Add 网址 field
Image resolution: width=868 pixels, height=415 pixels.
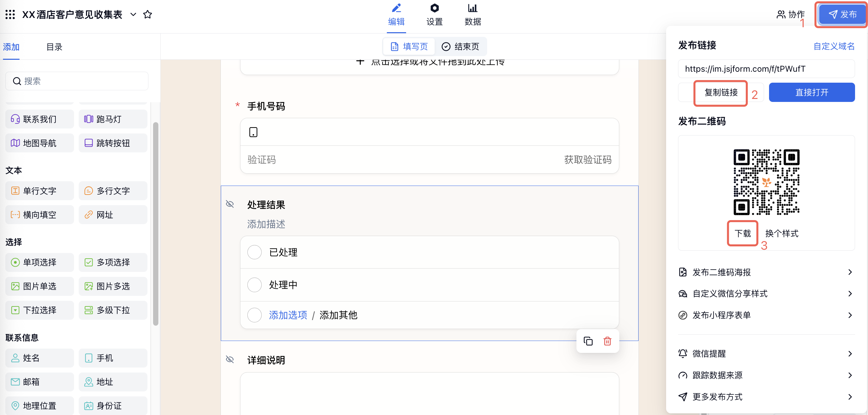tap(113, 215)
